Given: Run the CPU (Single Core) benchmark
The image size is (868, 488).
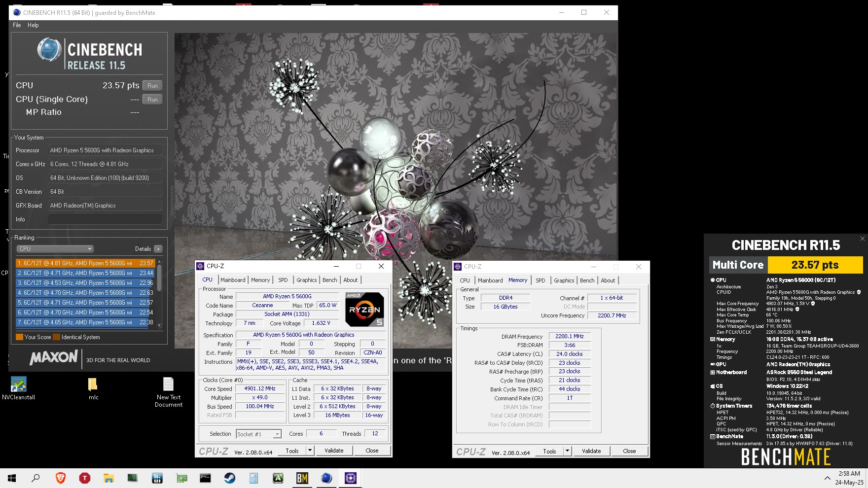Looking at the screenshot, I should tap(152, 99).
